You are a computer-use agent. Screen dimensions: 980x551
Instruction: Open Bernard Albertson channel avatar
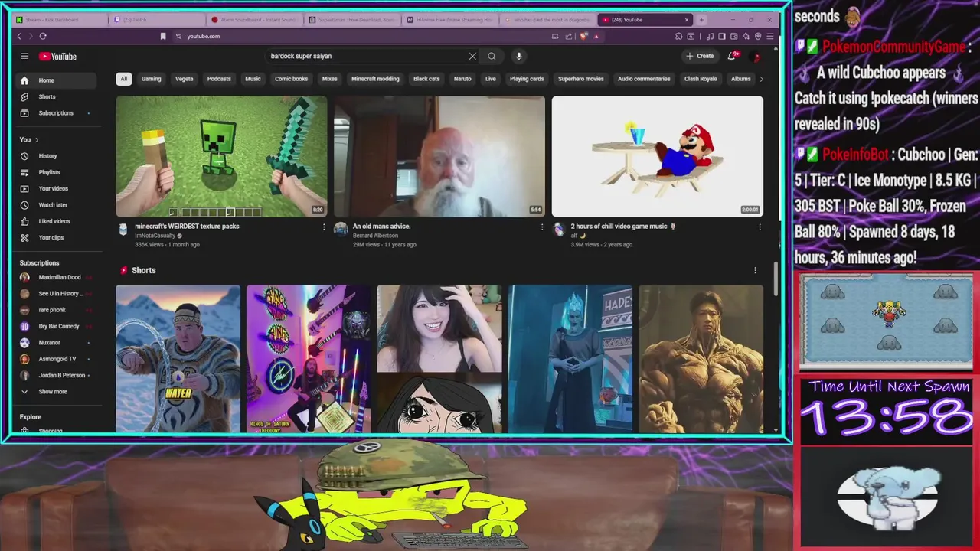[341, 229]
